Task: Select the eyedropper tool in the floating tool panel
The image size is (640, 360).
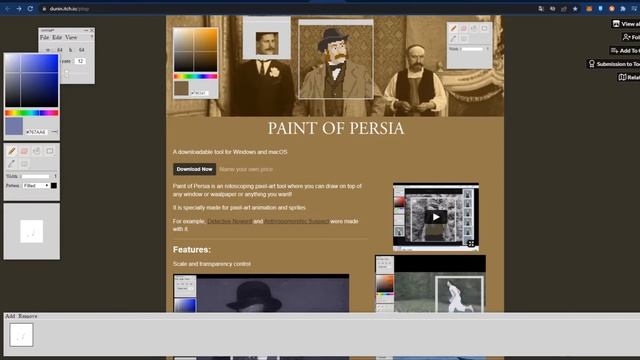Action: coord(12,164)
